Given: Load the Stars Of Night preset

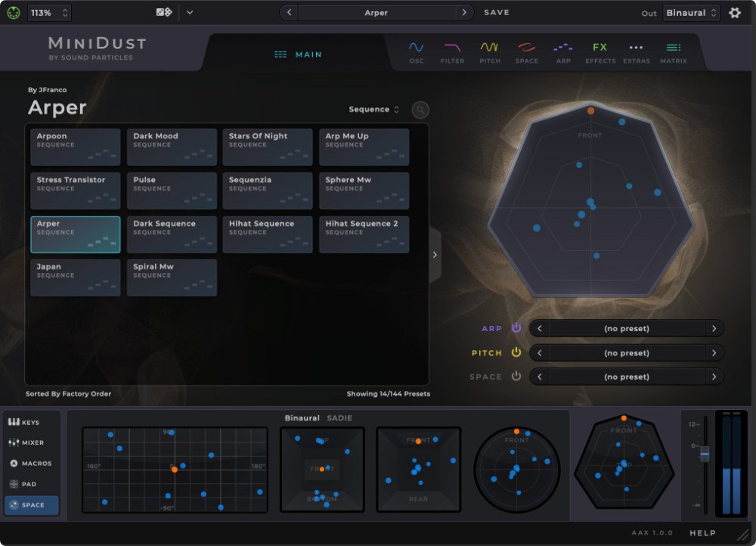Looking at the screenshot, I should click(x=268, y=147).
